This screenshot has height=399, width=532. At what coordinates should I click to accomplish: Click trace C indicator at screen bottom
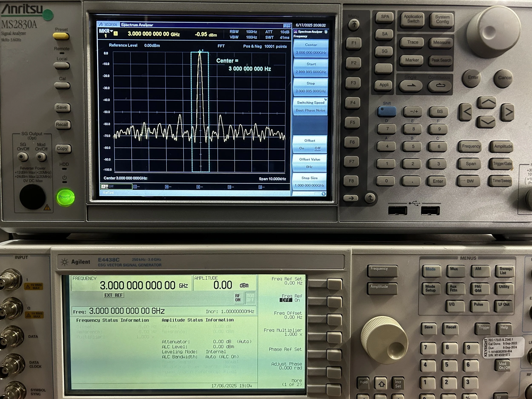[x=168, y=187]
